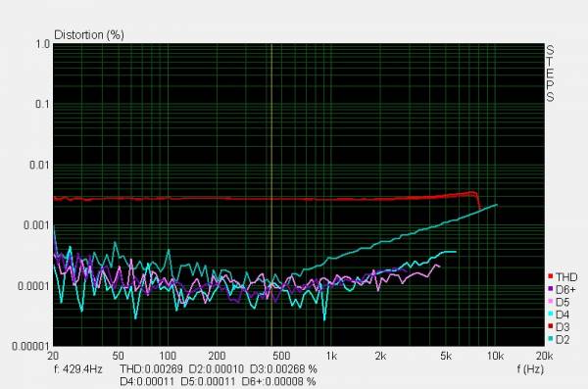Viewport: 588px width, 389px height.
Task: Click the D3 dark red legend swatch
Action: coord(551,326)
